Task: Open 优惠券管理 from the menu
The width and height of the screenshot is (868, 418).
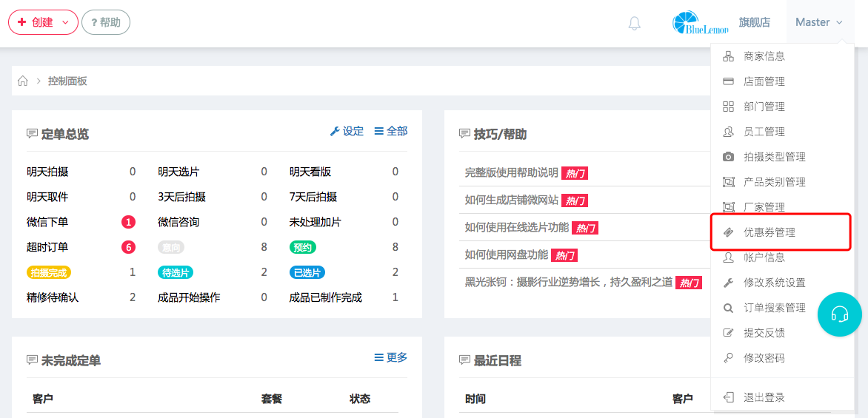Action: (769, 232)
